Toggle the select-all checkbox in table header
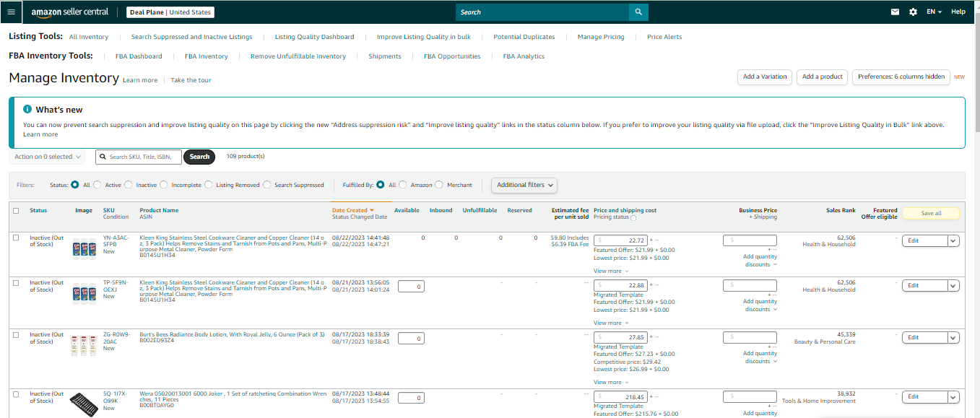The image size is (980, 418). [x=16, y=211]
